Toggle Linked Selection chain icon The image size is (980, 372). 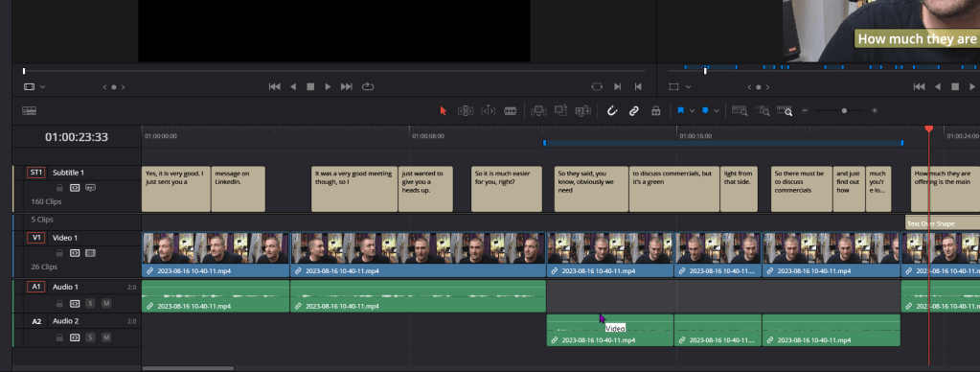[x=634, y=110]
